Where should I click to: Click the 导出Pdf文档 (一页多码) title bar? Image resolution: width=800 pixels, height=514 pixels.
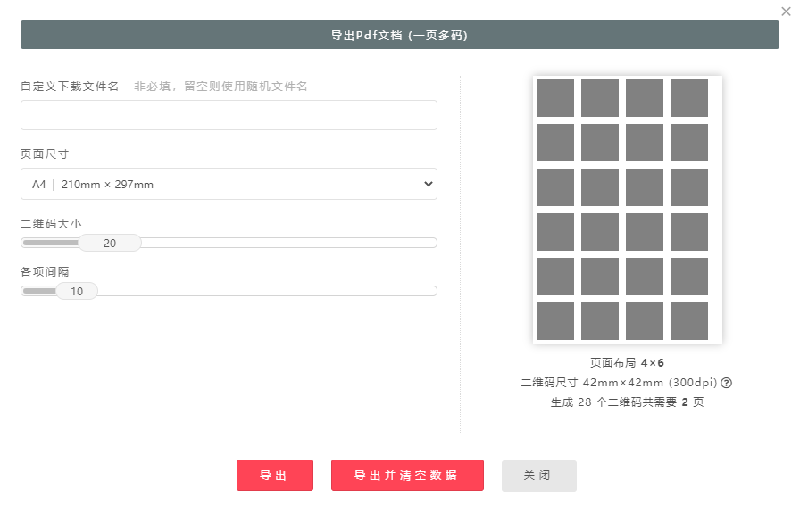point(399,35)
